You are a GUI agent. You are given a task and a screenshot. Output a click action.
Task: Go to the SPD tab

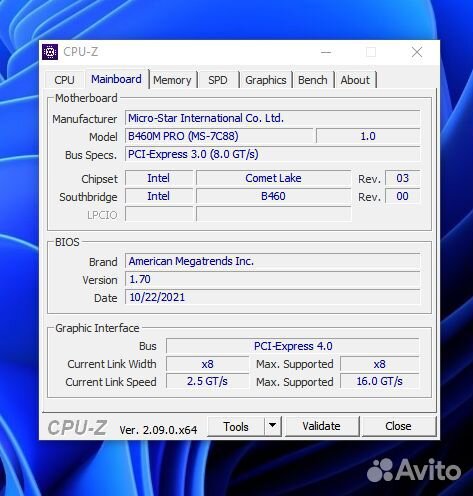pyautogui.click(x=218, y=80)
